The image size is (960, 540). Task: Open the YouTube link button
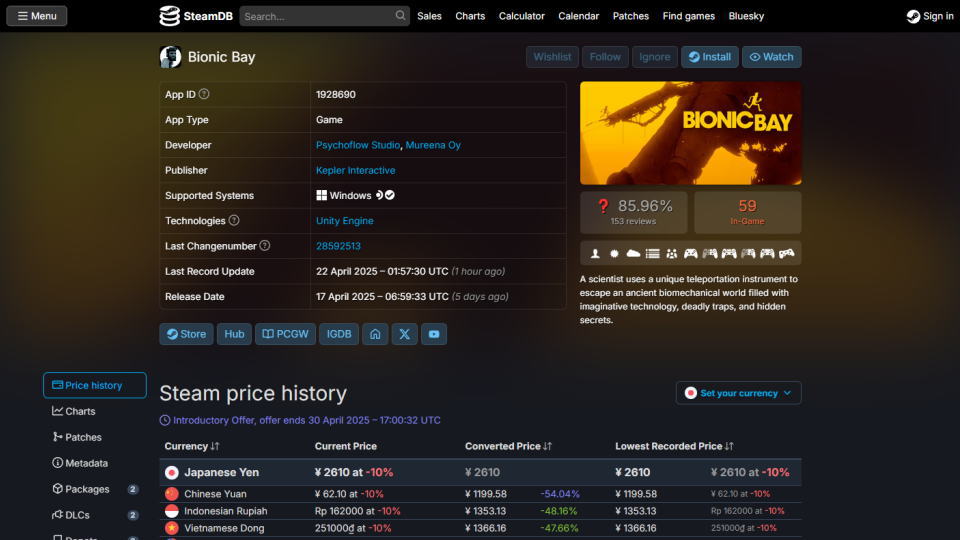click(x=433, y=334)
